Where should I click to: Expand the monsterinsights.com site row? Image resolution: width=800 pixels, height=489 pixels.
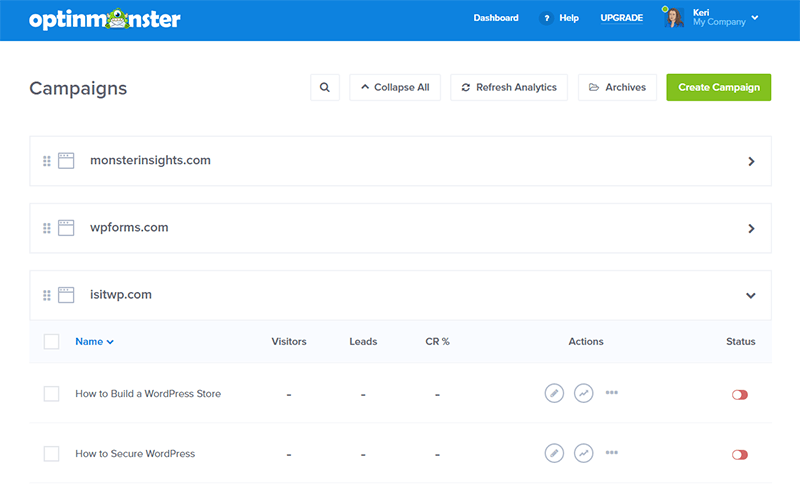pos(751,161)
